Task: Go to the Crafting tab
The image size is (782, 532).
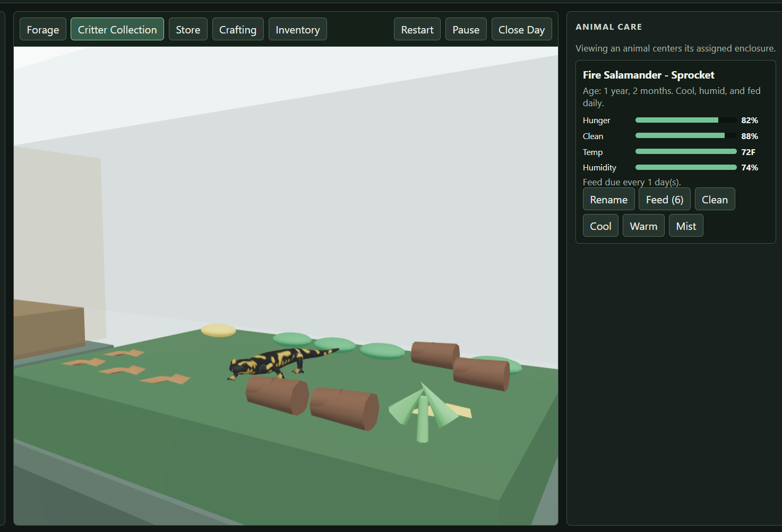Action: point(238,29)
